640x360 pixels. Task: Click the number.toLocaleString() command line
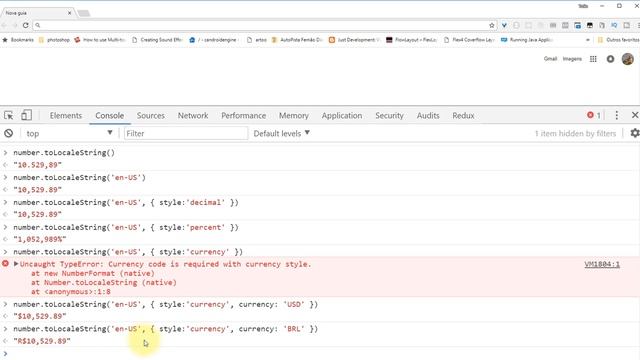pyautogui.click(x=64, y=153)
